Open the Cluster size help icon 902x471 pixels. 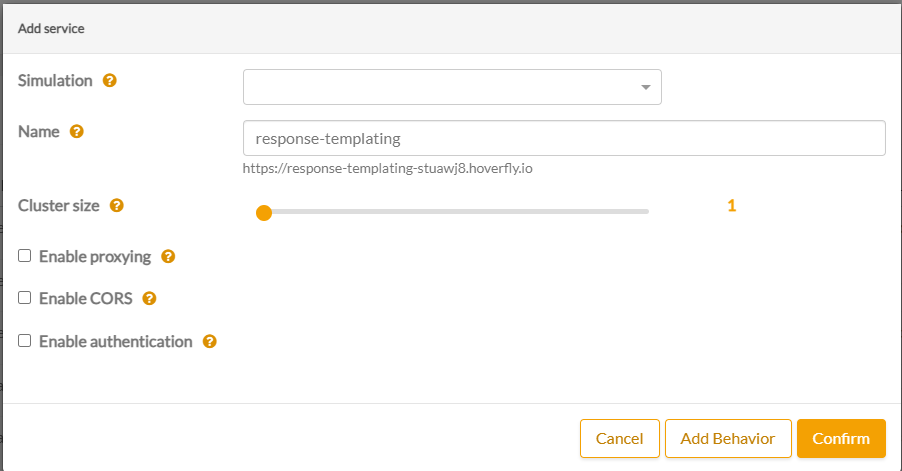(117, 205)
